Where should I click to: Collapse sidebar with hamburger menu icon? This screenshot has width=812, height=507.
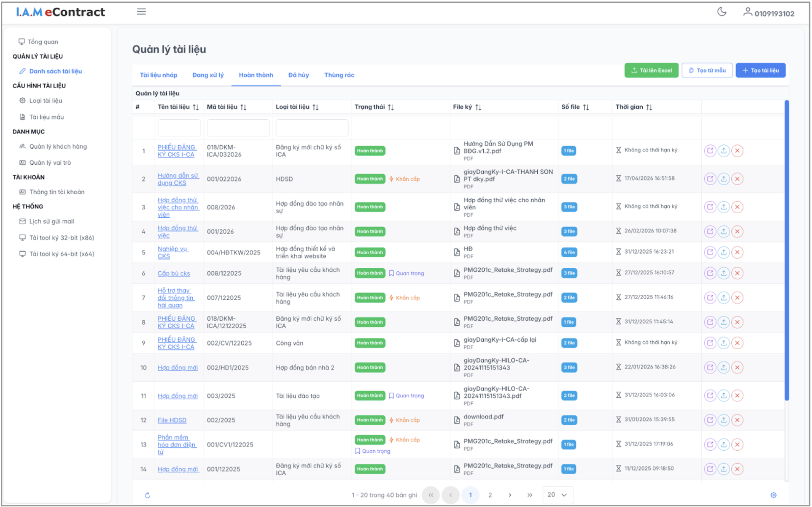141,12
